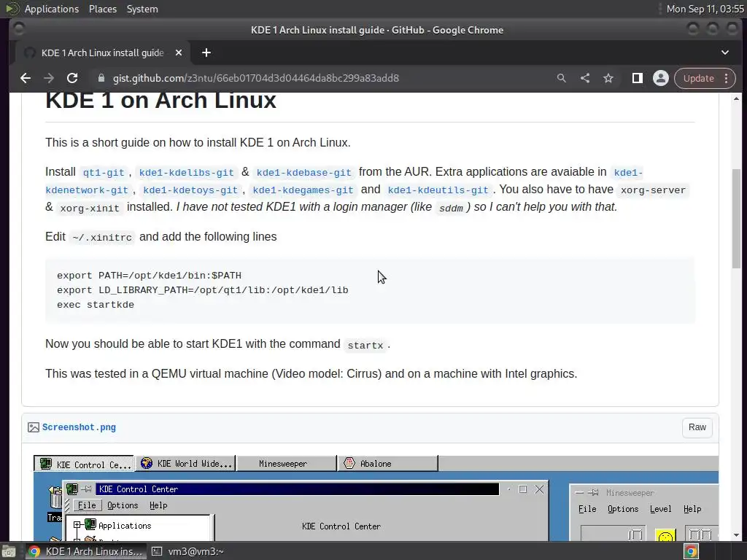Click the scrollbar down arrow
The height and width of the screenshot is (560, 747).
(x=737, y=535)
